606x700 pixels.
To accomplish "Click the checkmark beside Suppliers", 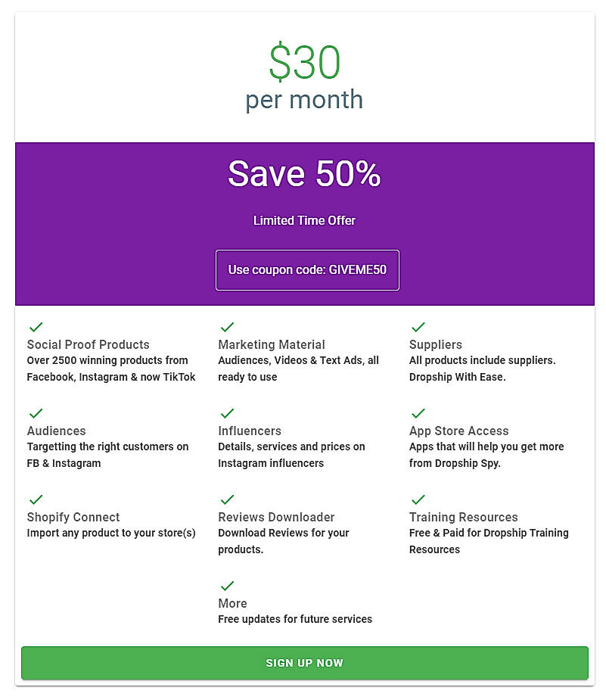I will click(418, 327).
